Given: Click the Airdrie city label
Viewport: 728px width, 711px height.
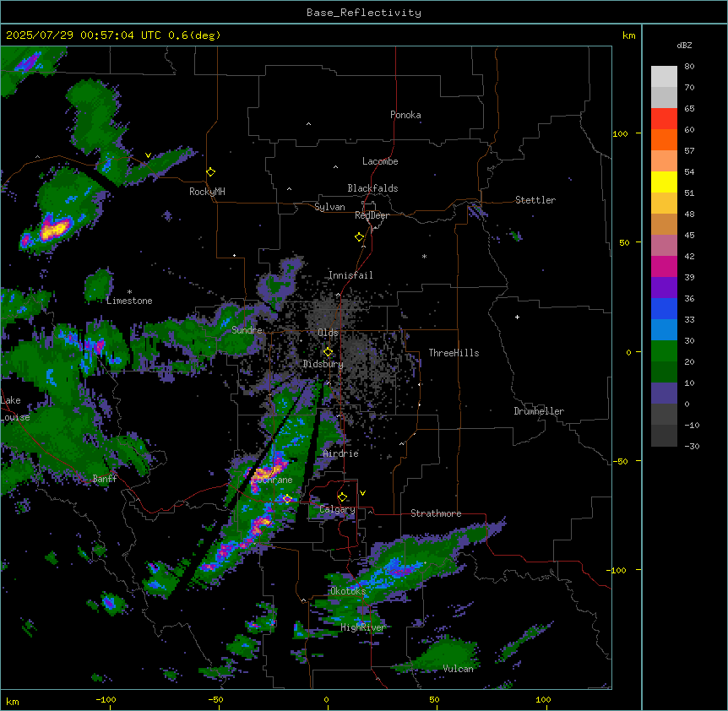Looking at the screenshot, I should [x=341, y=453].
